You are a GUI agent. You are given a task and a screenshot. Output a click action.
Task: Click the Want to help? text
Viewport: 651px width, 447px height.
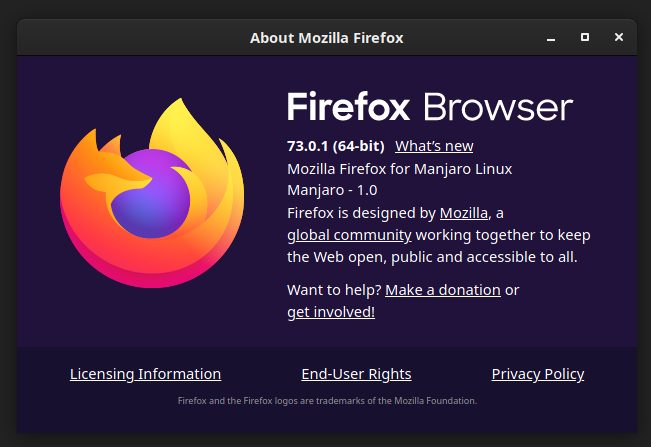pyautogui.click(x=334, y=290)
